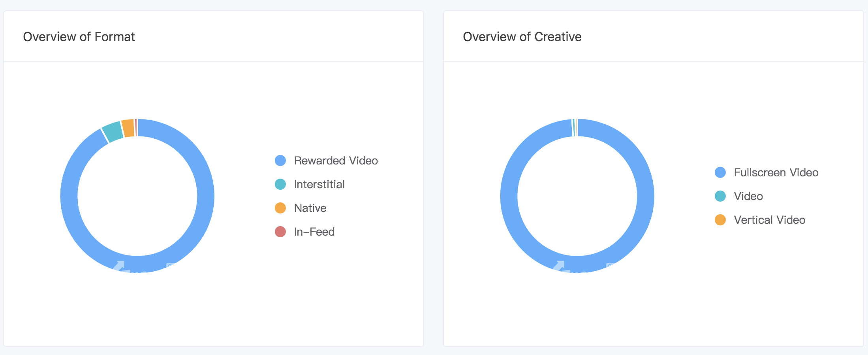Select the teal Interstitial donut segment

[113, 132]
